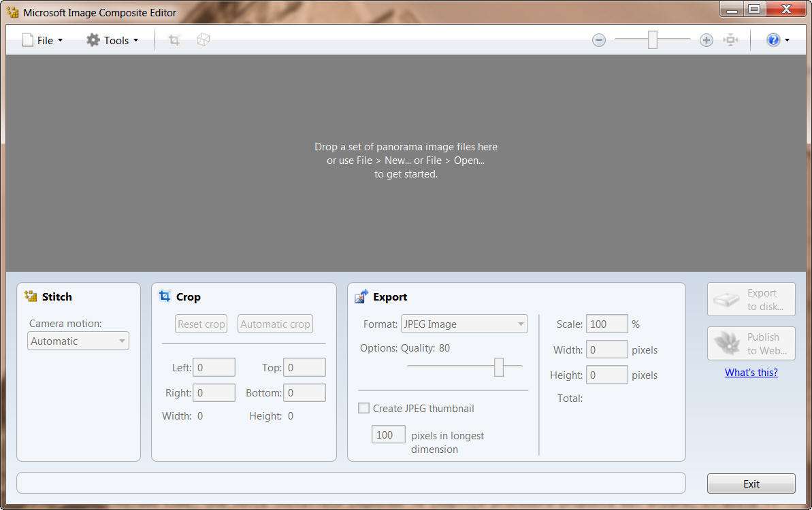Open the File menu

pyautogui.click(x=42, y=40)
